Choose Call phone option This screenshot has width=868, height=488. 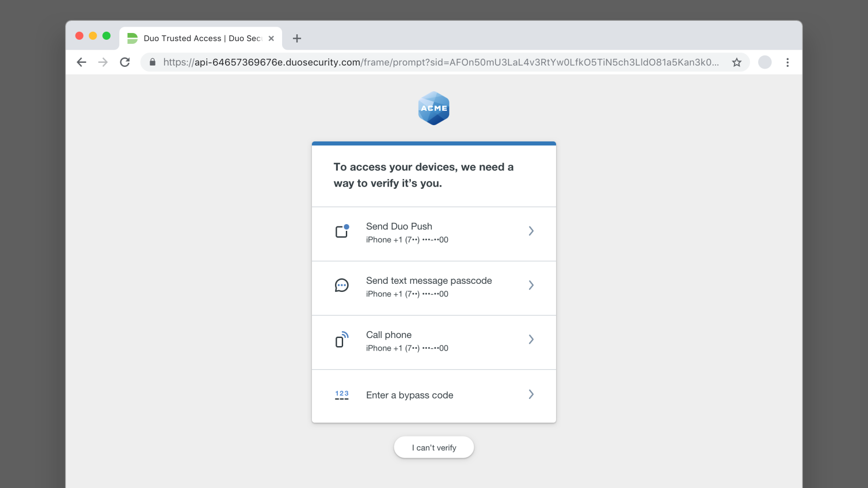[x=434, y=343]
